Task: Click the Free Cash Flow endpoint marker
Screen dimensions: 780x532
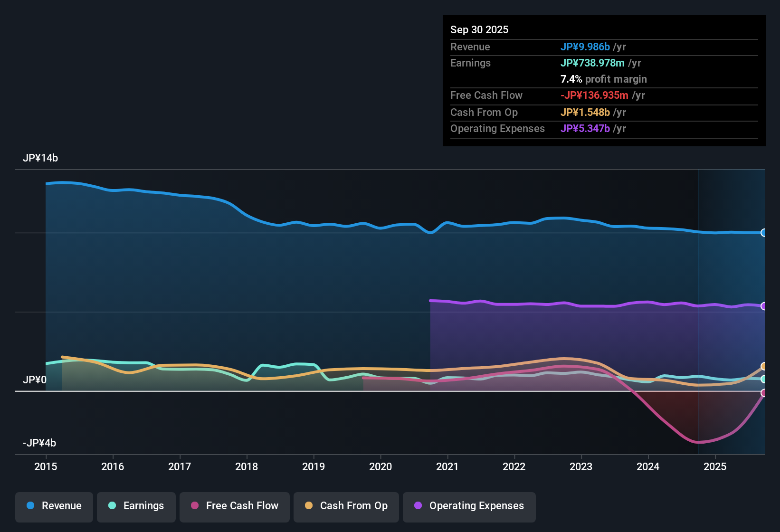Action: [x=764, y=393]
